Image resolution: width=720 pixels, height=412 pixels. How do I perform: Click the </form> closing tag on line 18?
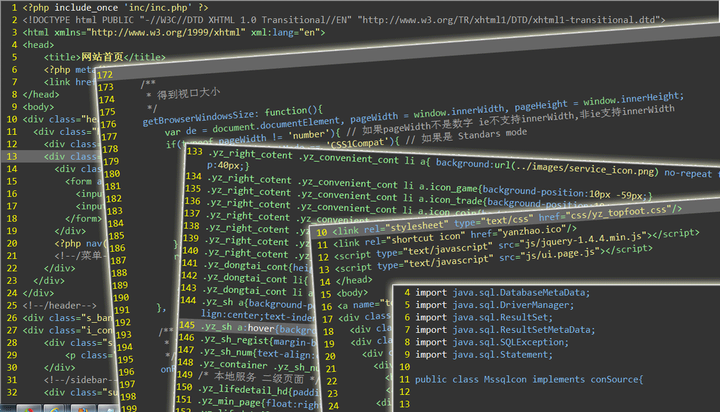pyautogui.click(x=83, y=219)
